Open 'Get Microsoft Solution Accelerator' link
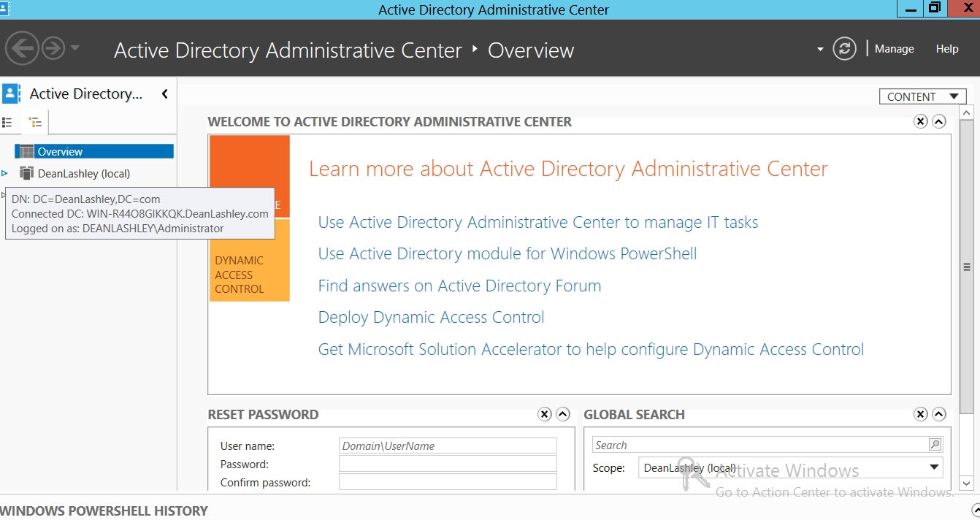 591,349
